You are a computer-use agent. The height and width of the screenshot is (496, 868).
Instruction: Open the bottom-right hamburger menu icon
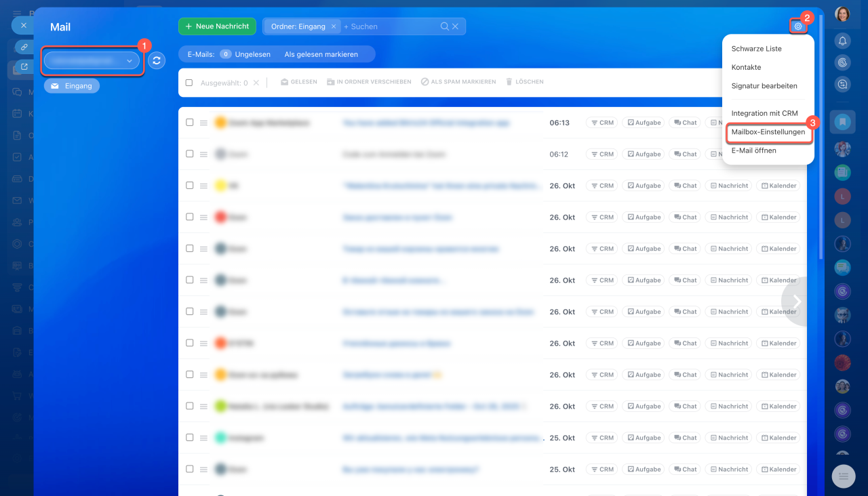pyautogui.click(x=844, y=476)
